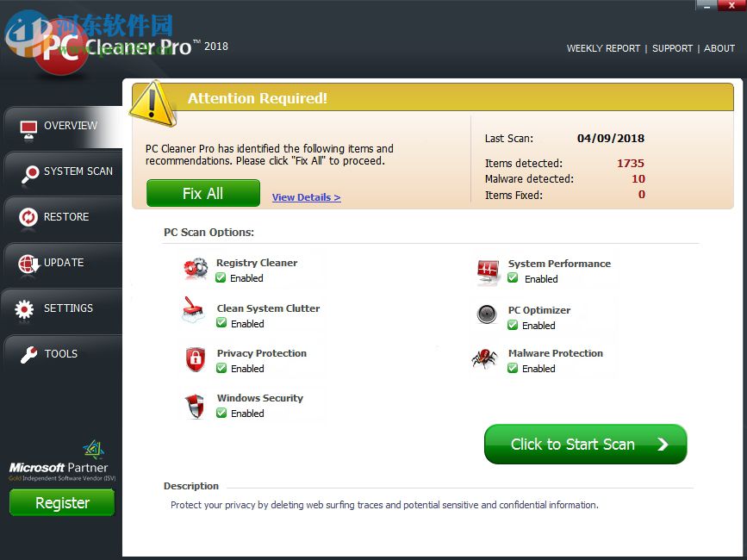Open Privacy Protection via its red lock icon
This screenshot has height=560, width=747.
195,359
